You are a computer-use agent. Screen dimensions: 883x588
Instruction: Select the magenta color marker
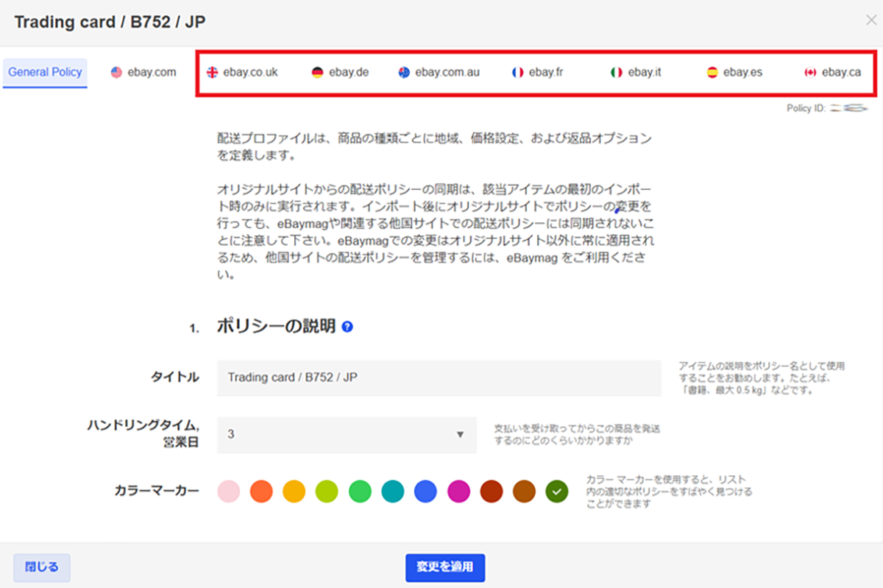(458, 491)
